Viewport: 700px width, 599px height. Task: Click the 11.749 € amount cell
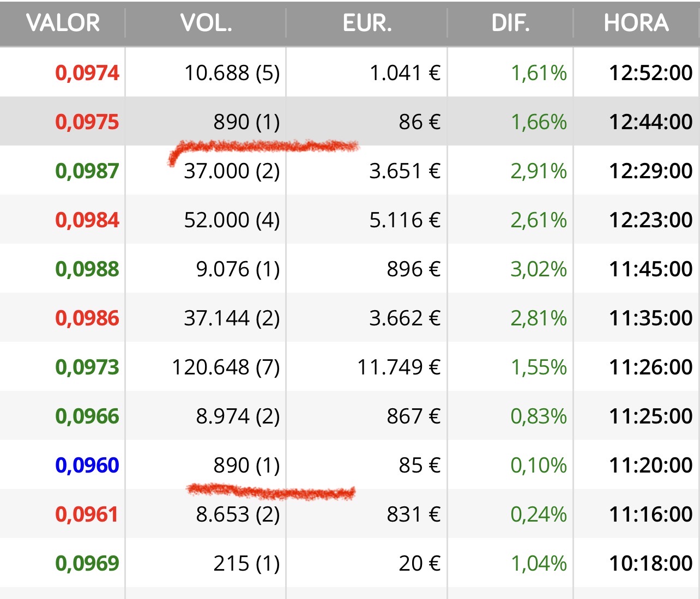(399, 367)
